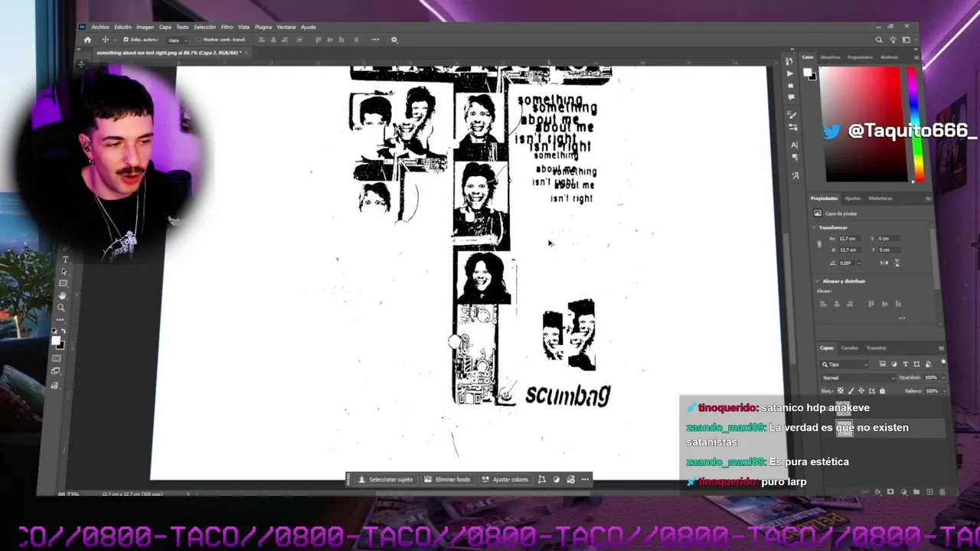This screenshot has width=980, height=551.
Task: Open the Brush settings panel icon
Action: click(x=793, y=115)
